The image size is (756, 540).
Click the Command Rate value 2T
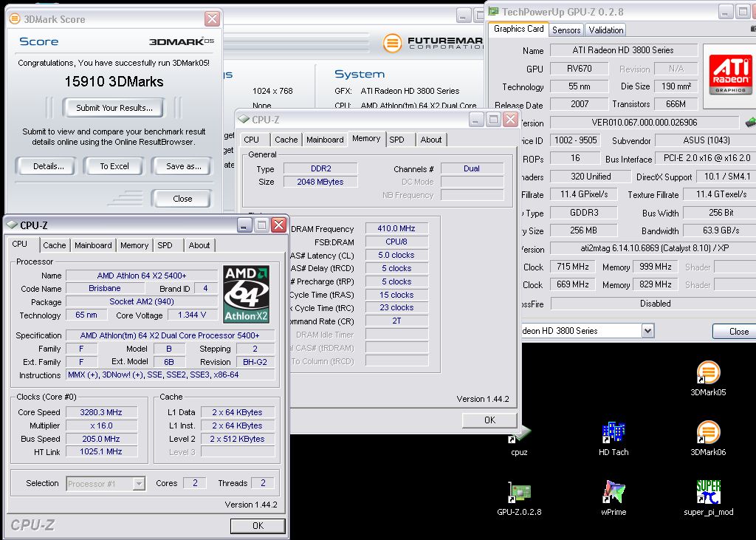(x=396, y=321)
